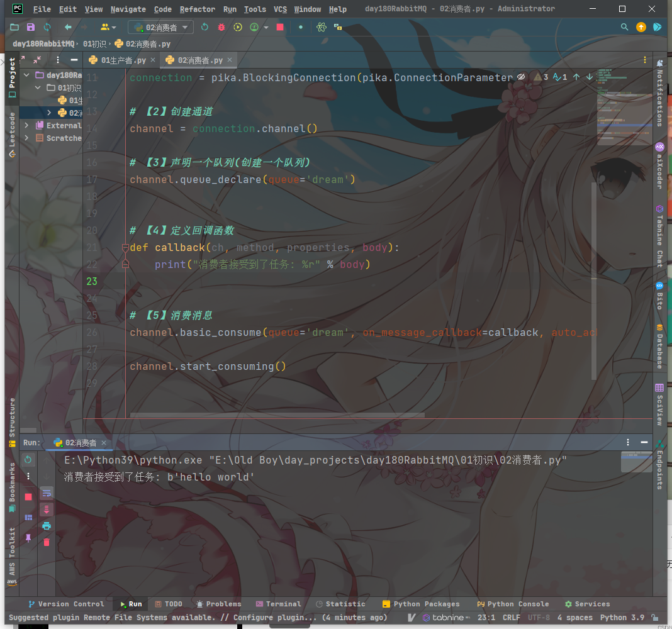Toggle the inspection eye icon in editor
Viewport: 672px width, 629px height.
(x=521, y=77)
